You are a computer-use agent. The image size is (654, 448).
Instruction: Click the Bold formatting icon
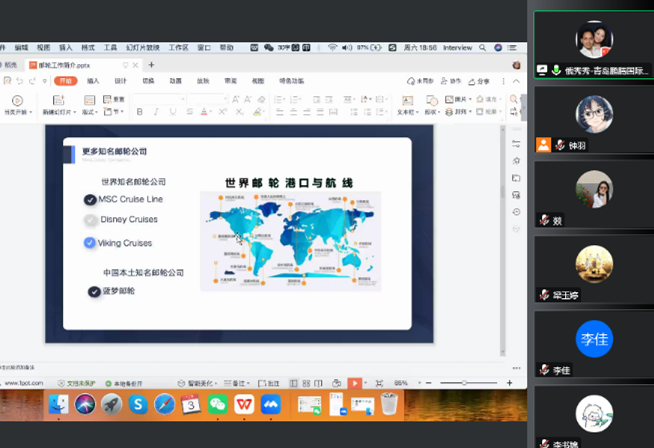140,112
